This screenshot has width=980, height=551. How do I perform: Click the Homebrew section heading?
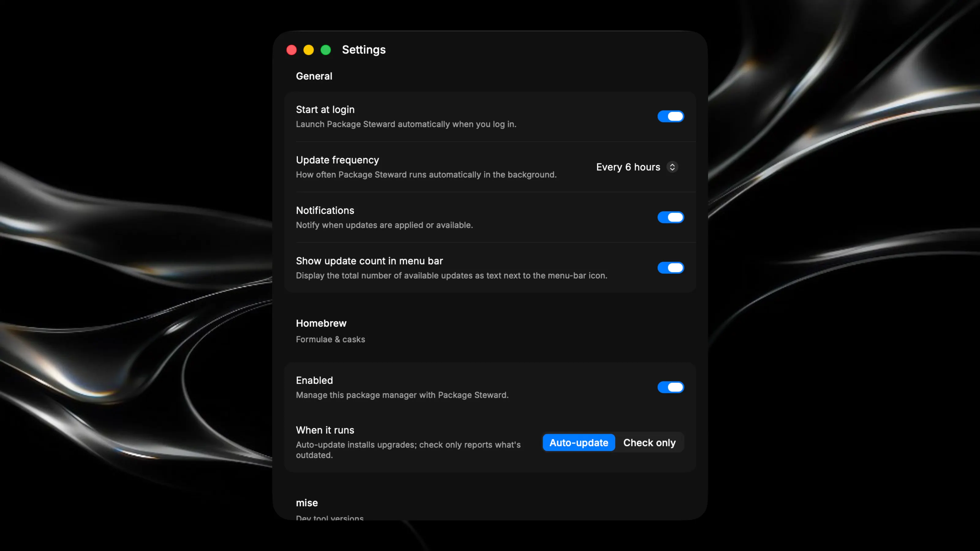pyautogui.click(x=321, y=323)
